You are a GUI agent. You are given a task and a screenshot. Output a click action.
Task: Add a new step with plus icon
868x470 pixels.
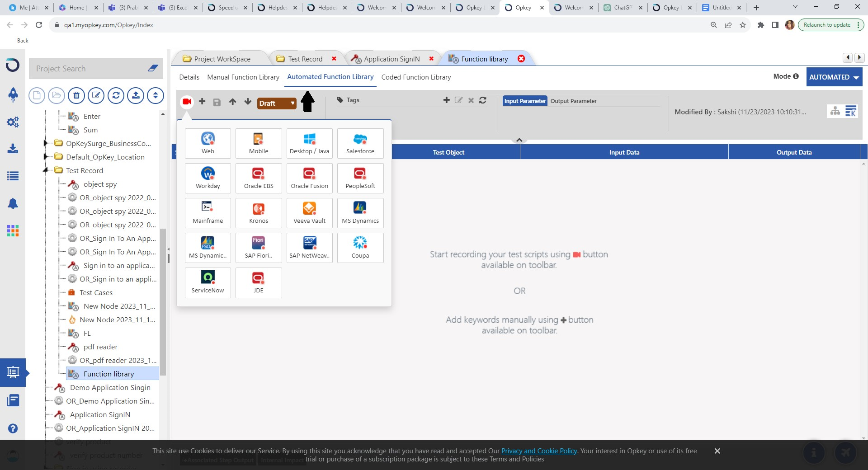pyautogui.click(x=202, y=102)
